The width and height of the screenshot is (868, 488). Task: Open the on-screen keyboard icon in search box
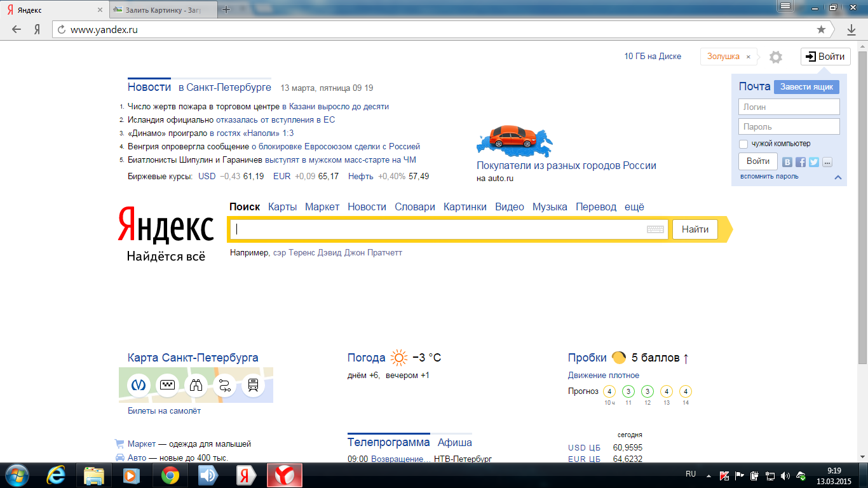pyautogui.click(x=655, y=229)
